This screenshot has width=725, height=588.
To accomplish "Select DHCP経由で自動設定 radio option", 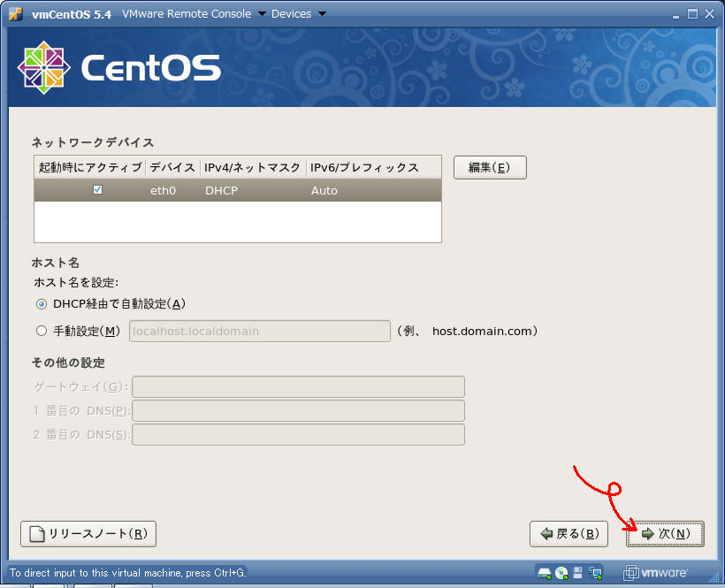I will pos(42,304).
